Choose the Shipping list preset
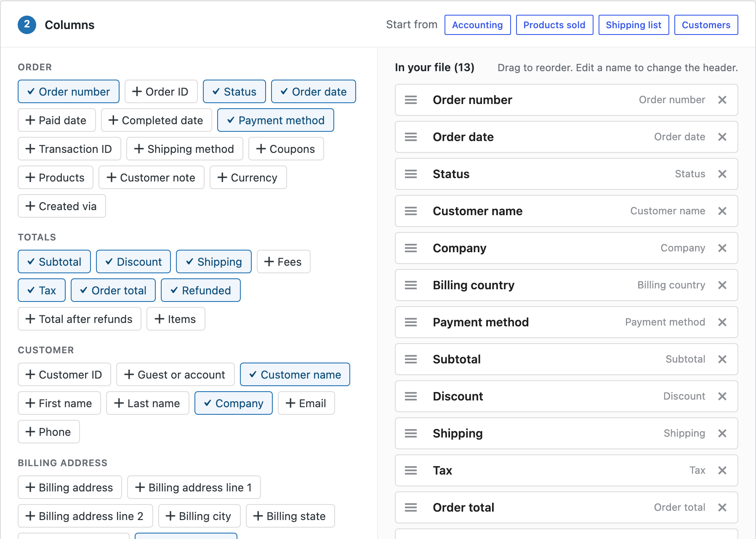Screen dimensions: 756x539 click(634, 25)
